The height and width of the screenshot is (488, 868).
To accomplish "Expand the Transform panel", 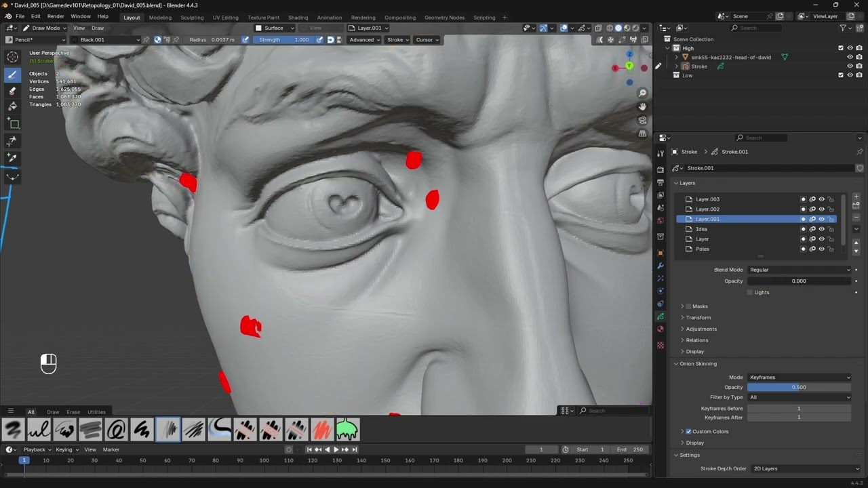I will click(x=682, y=317).
